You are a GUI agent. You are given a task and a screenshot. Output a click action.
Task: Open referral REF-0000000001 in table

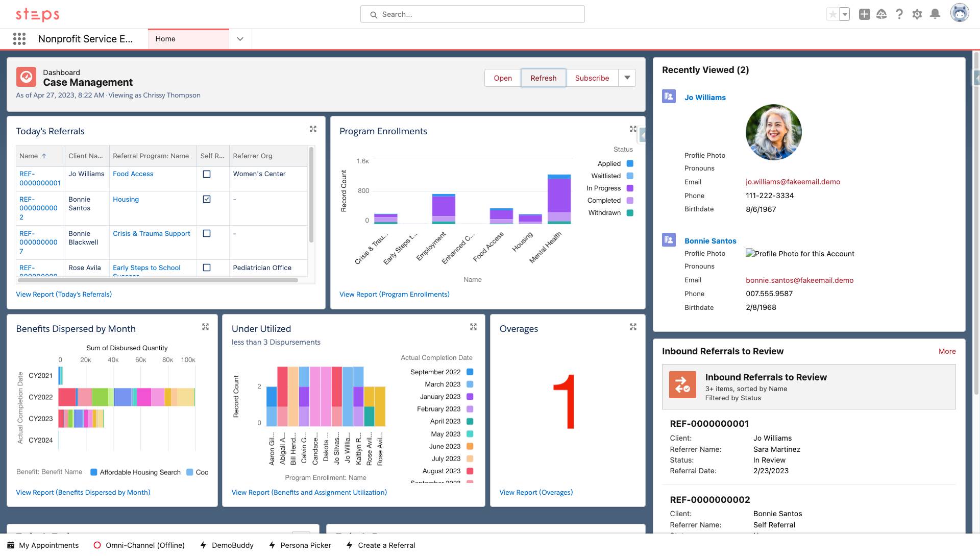point(40,178)
